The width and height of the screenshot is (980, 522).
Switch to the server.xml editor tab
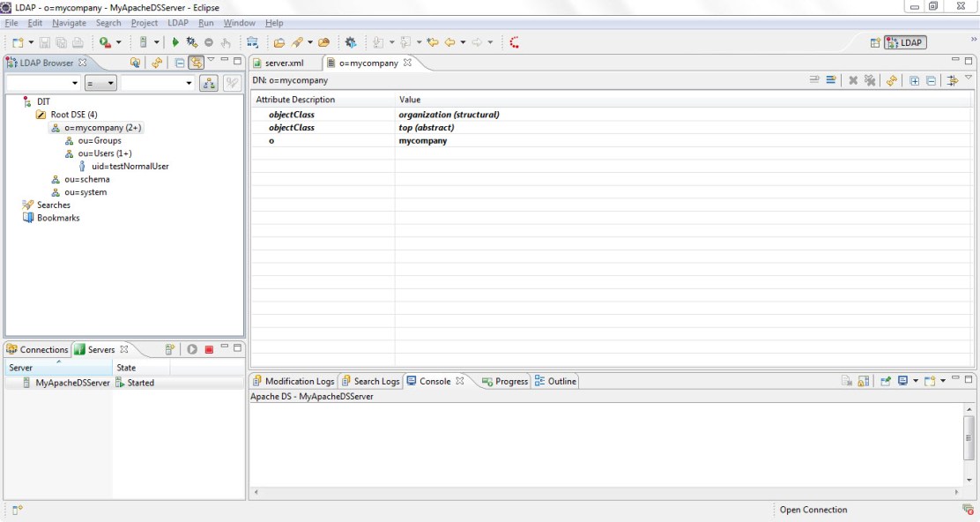283,63
